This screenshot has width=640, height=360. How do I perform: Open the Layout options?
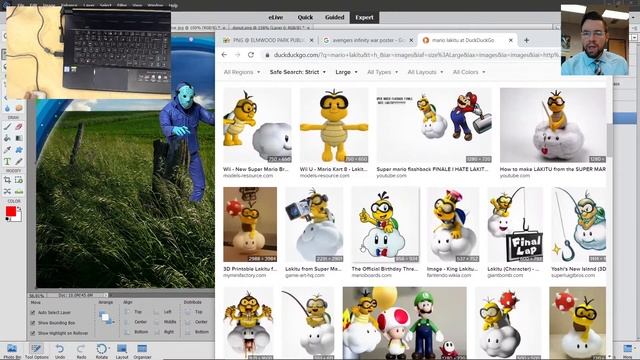[x=122, y=351]
